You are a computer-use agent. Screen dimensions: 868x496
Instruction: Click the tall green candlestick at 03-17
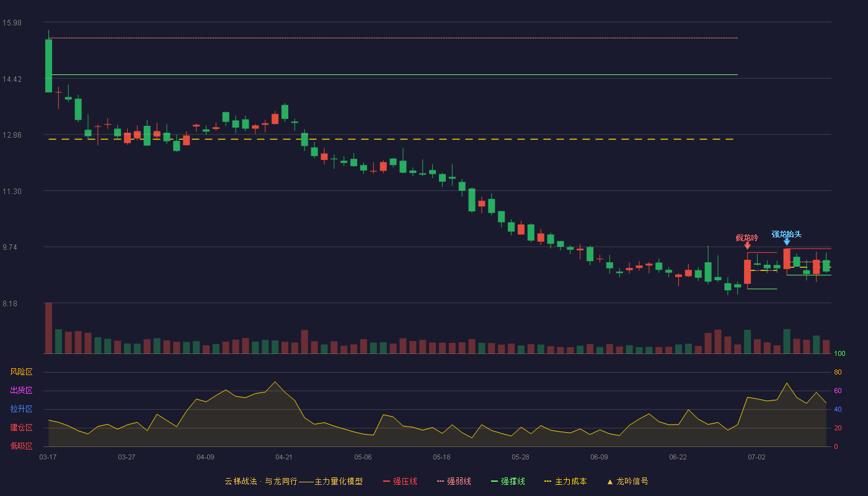[48, 66]
